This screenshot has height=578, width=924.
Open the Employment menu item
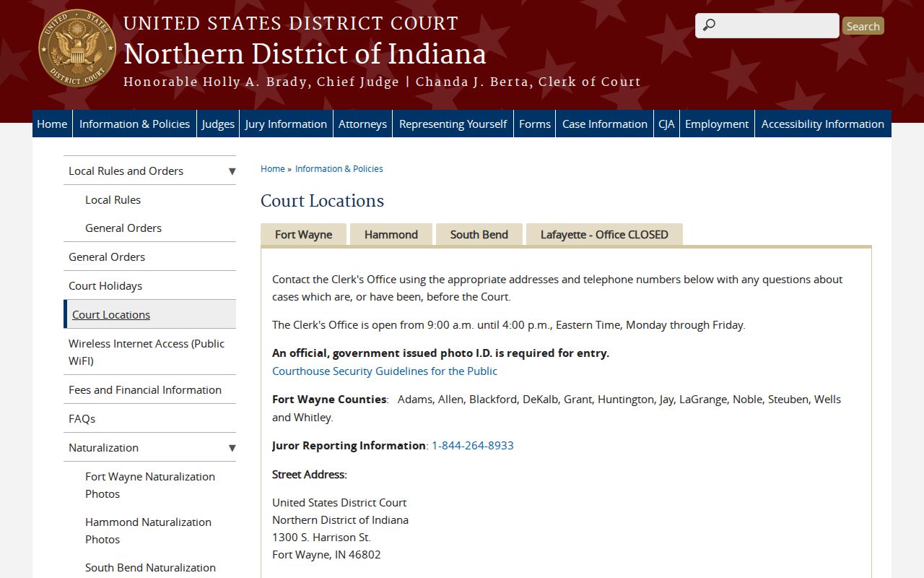pos(717,124)
